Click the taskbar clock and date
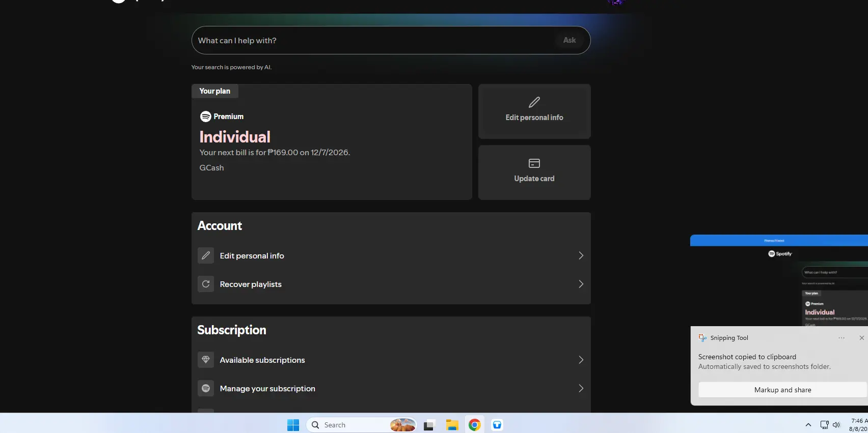 point(858,425)
